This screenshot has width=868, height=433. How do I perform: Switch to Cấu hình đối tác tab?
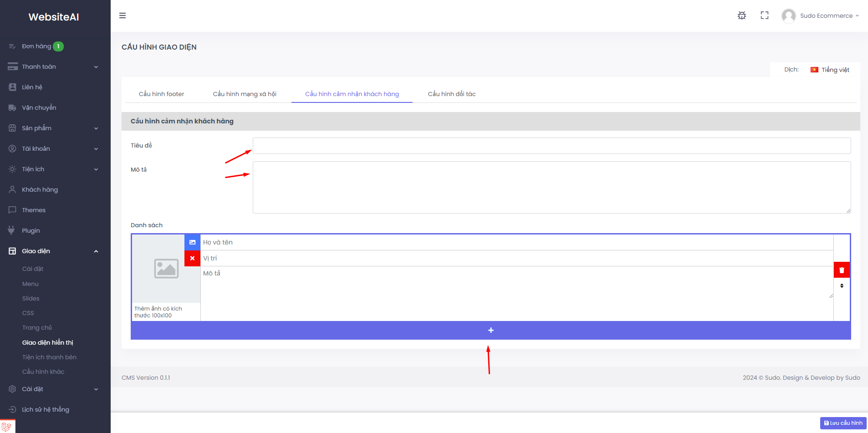pyautogui.click(x=452, y=94)
